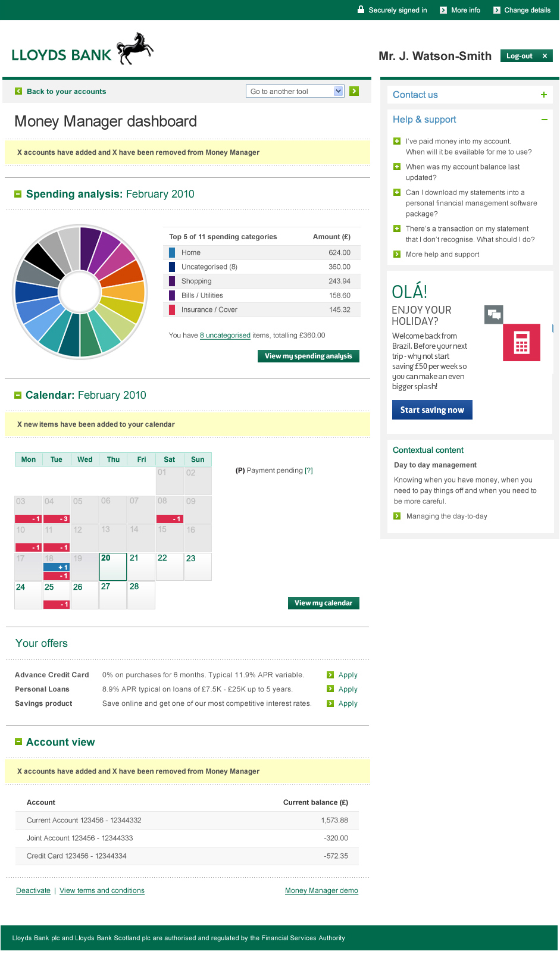Collapse the Calendar section toggle

click(x=18, y=395)
